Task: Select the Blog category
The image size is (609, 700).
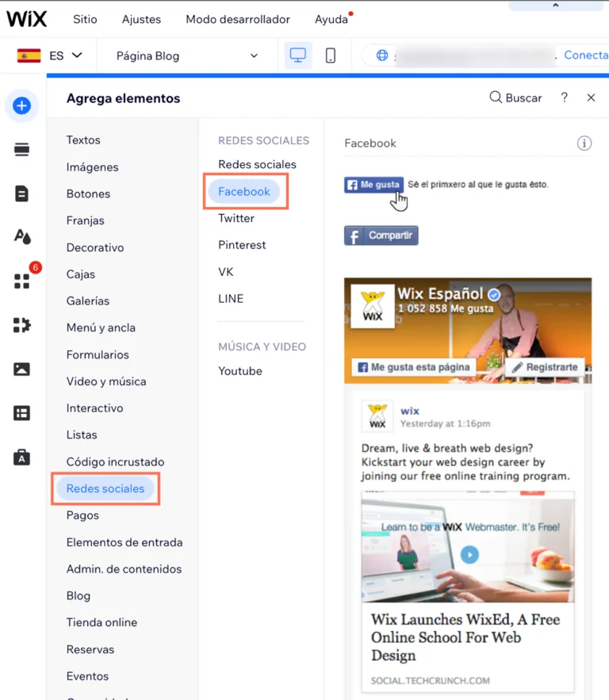Action: (79, 595)
